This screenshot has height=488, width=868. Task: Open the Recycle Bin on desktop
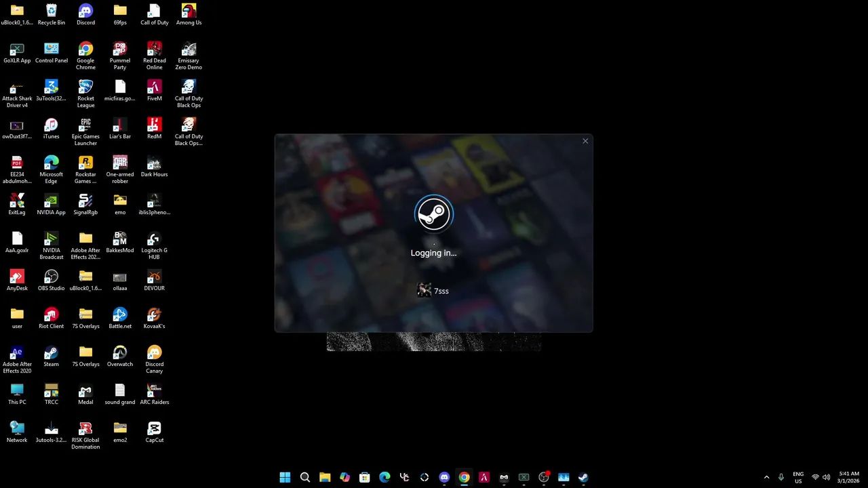tap(52, 14)
